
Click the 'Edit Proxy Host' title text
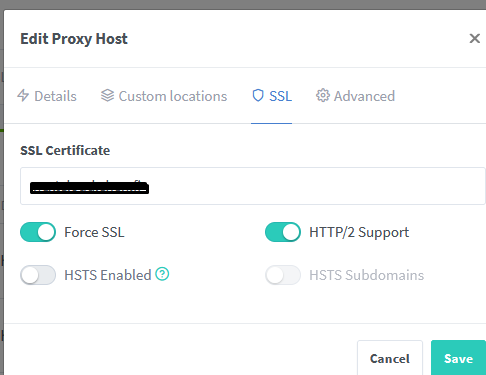pyautogui.click(x=74, y=39)
